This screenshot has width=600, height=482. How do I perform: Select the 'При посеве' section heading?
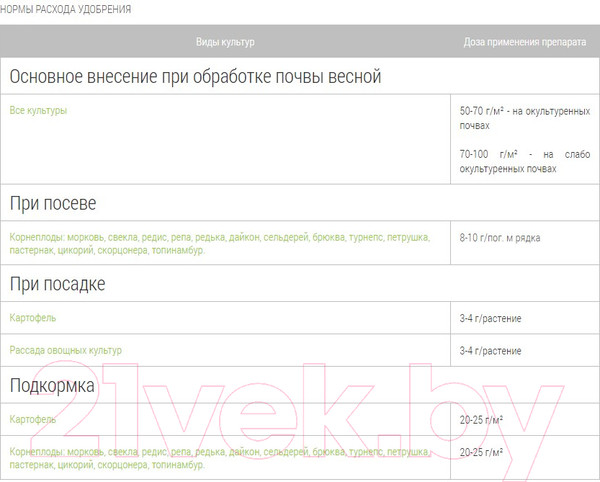pyautogui.click(x=53, y=203)
